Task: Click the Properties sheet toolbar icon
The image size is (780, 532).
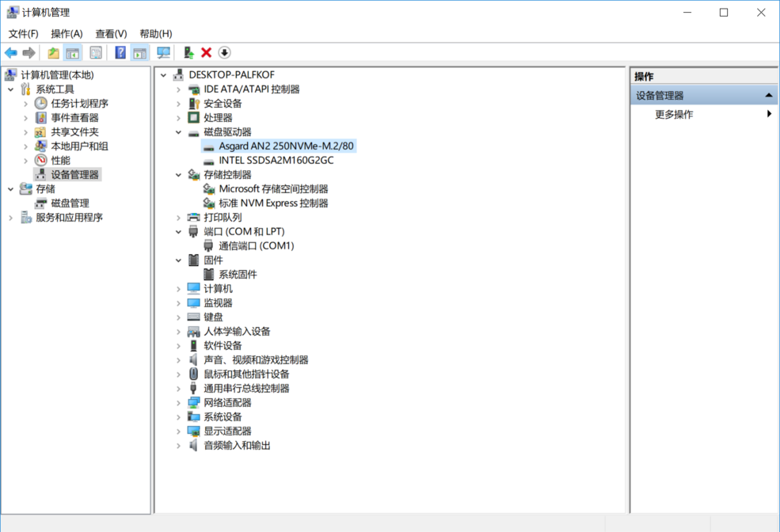Action: (96, 53)
